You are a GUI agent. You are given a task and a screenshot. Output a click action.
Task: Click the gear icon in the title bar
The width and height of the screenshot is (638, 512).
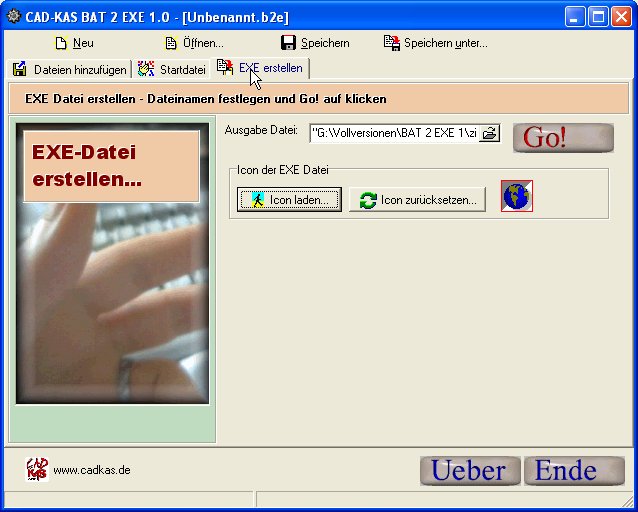(x=14, y=16)
